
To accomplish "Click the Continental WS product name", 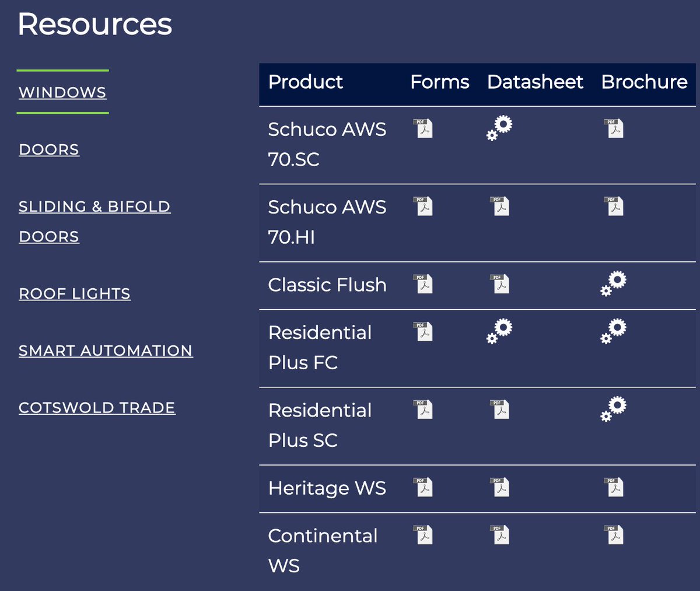I will 323,550.
